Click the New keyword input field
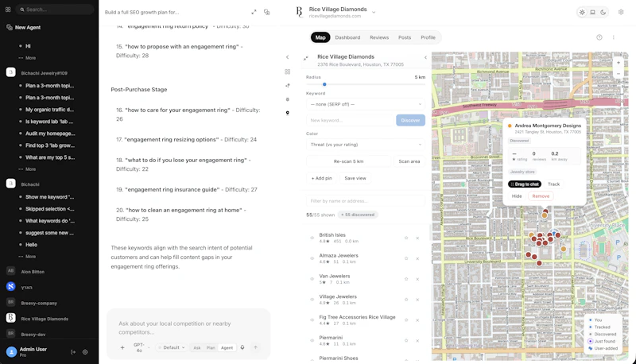The height and width of the screenshot is (364, 636). pos(350,120)
